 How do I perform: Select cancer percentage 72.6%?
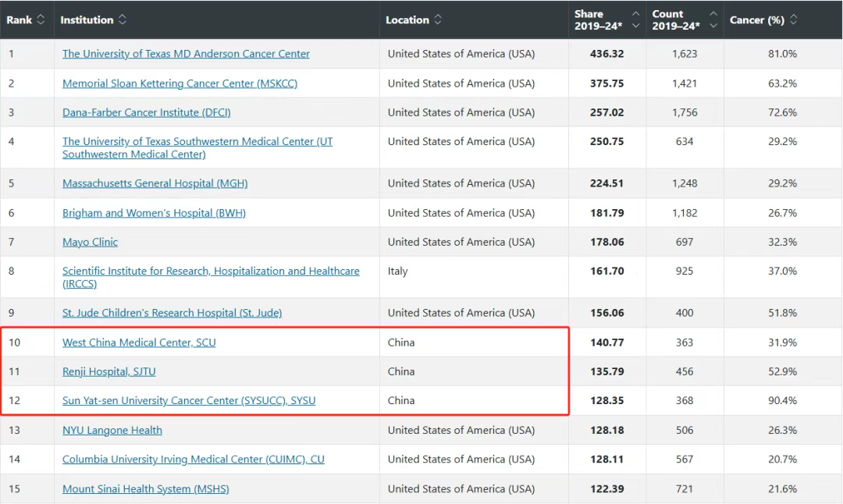click(x=782, y=112)
